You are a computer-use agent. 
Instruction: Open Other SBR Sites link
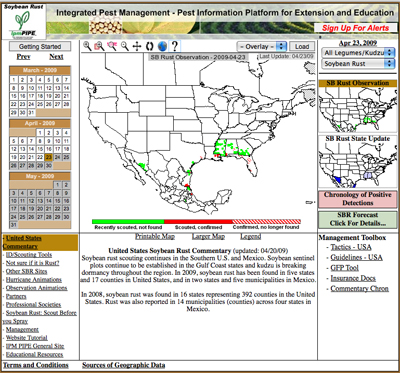click(x=27, y=271)
